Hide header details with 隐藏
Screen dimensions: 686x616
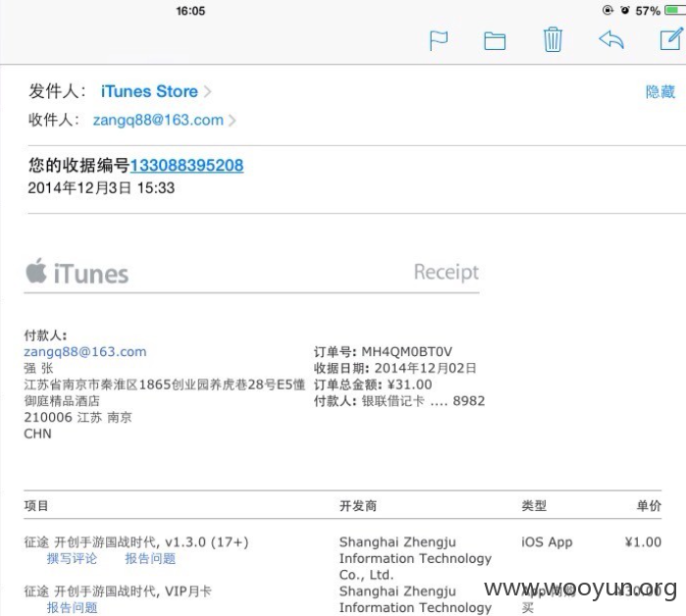click(x=660, y=92)
